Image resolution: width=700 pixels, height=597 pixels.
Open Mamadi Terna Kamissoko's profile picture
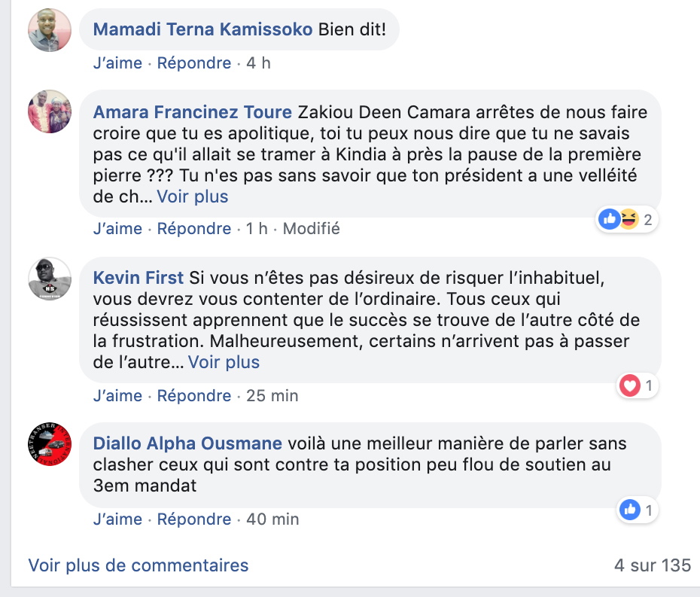click(x=50, y=30)
